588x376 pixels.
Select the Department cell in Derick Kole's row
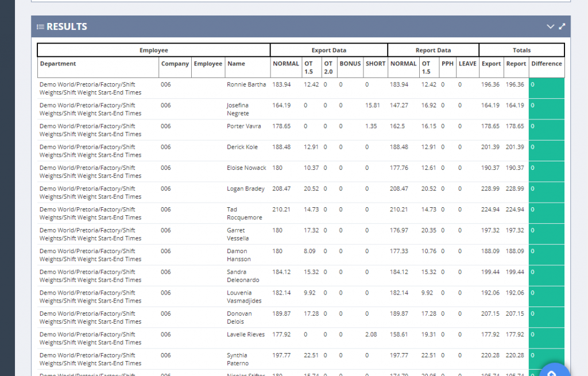(x=90, y=151)
